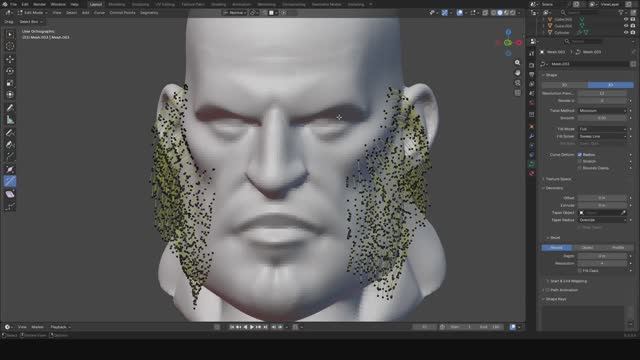Viewport: 640px width, 360px height.
Task: Switch perspective/orthographic grid icon
Action: [517, 93]
